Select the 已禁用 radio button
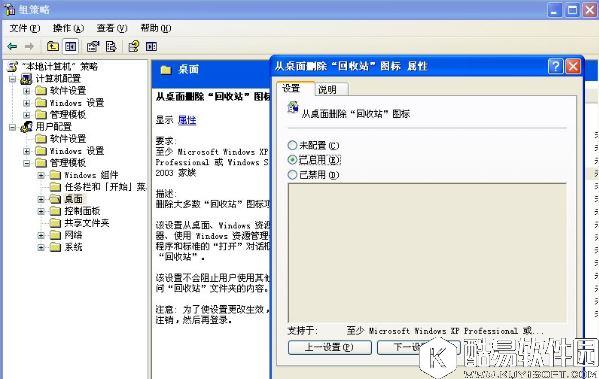 tap(292, 175)
